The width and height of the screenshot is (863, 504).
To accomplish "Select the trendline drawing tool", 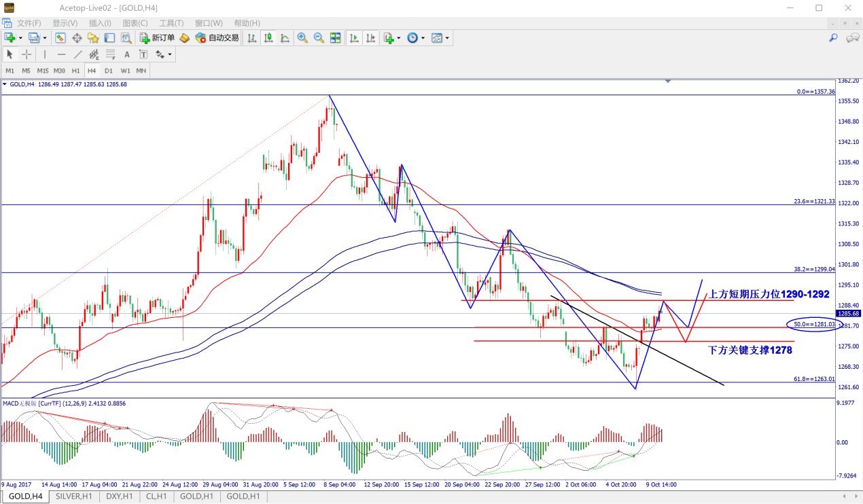I will click(x=77, y=54).
